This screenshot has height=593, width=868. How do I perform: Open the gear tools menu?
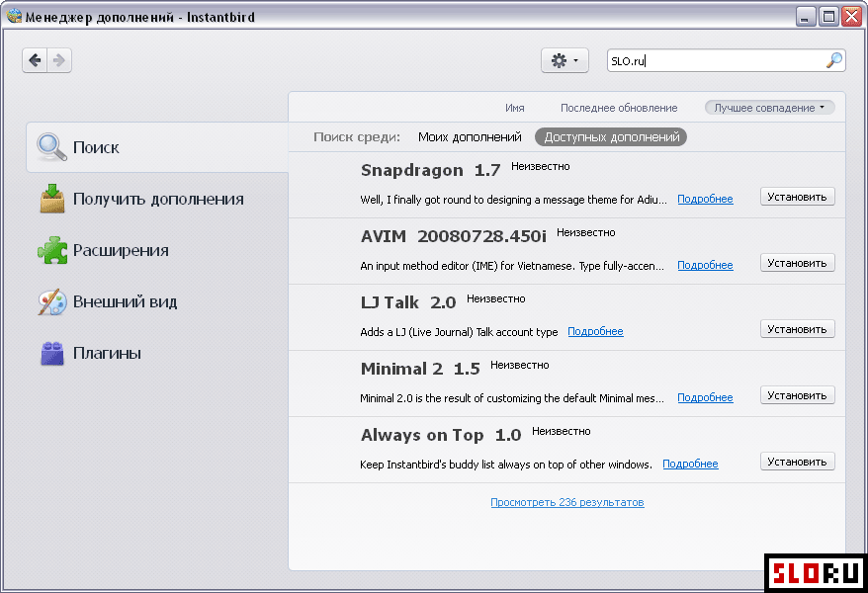click(x=564, y=60)
